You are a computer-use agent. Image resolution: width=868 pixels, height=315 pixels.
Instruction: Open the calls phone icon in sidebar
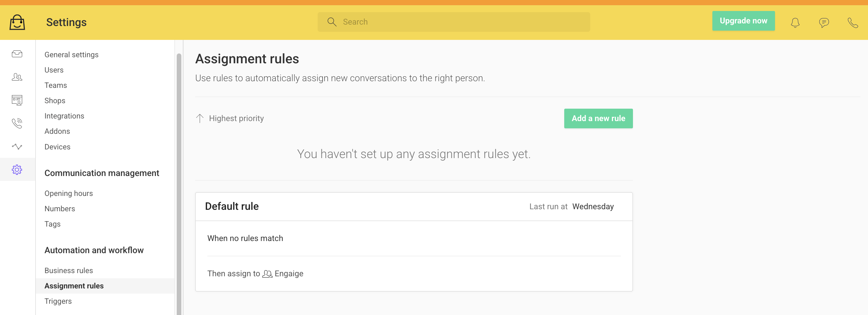(17, 123)
